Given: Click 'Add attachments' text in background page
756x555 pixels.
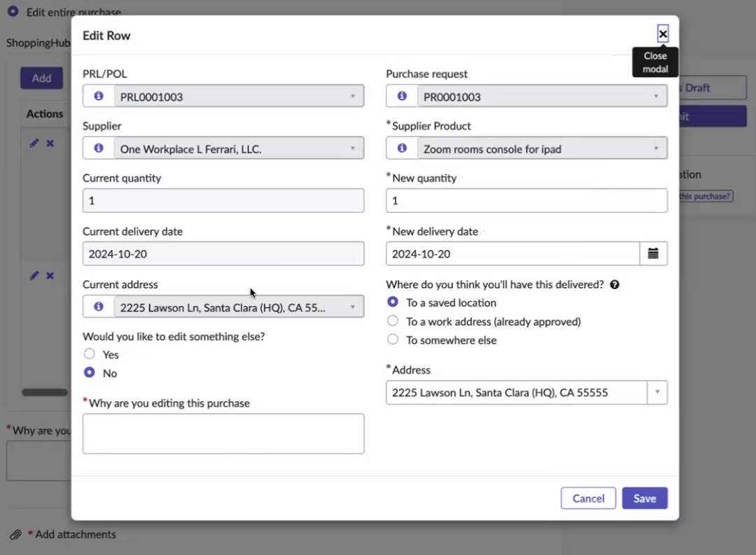Looking at the screenshot, I should coord(76,534).
